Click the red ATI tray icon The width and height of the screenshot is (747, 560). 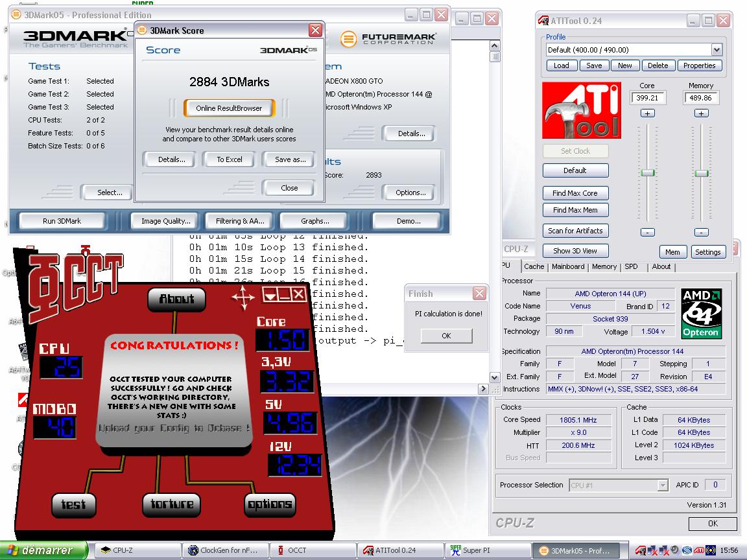pyautogui.click(x=699, y=550)
